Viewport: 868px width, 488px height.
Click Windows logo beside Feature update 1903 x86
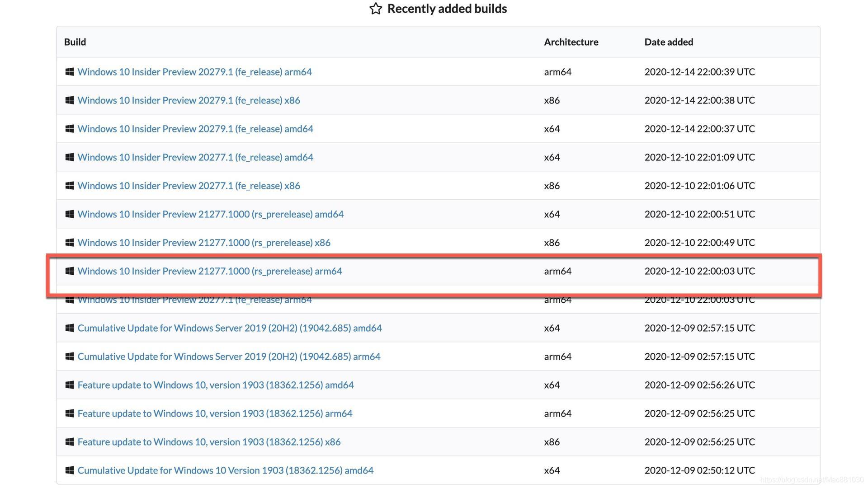tap(70, 442)
